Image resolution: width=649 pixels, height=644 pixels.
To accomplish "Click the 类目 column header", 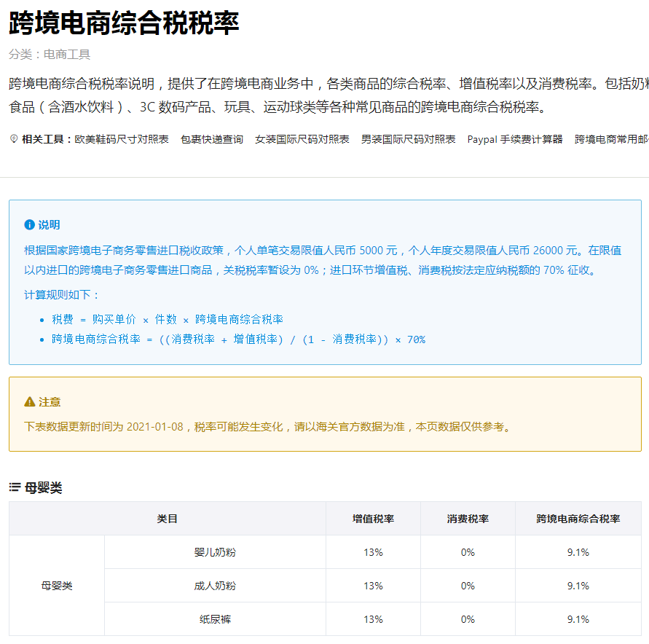I will point(168,519).
